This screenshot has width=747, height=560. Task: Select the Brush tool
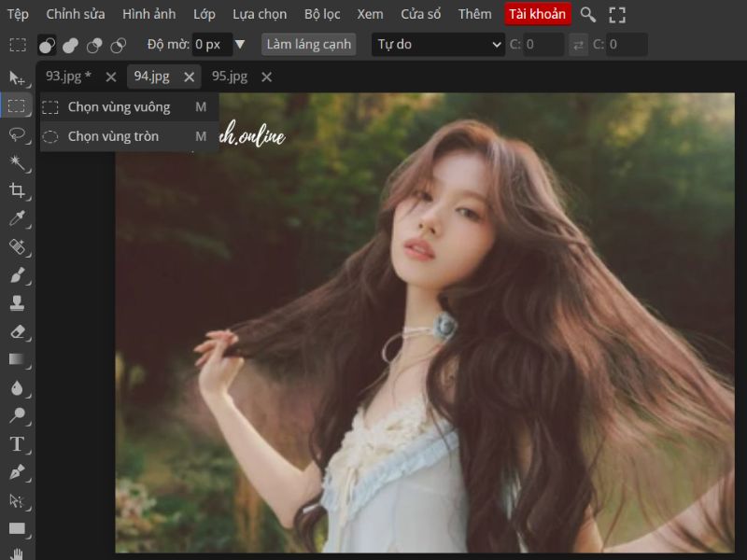point(17,275)
